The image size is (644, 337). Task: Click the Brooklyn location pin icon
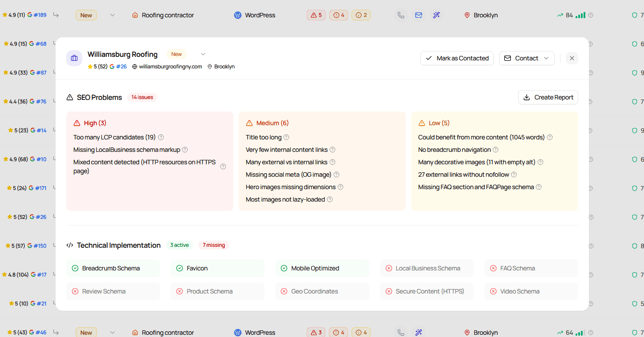point(467,15)
